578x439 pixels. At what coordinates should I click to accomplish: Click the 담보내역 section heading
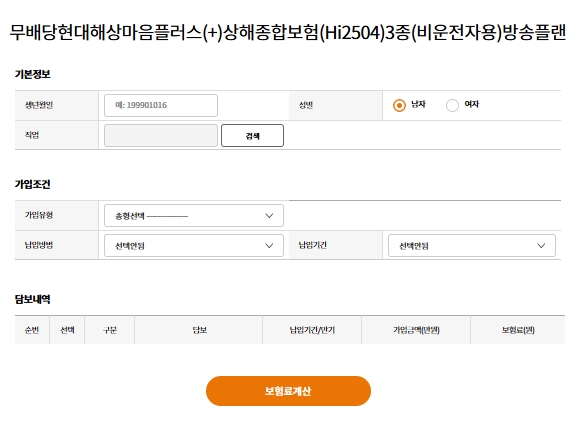(32, 299)
